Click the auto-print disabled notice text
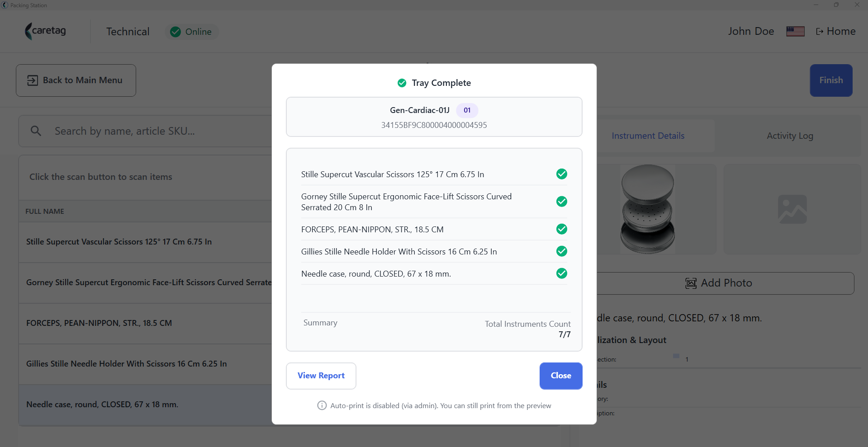This screenshot has height=447, width=868. (x=441, y=406)
